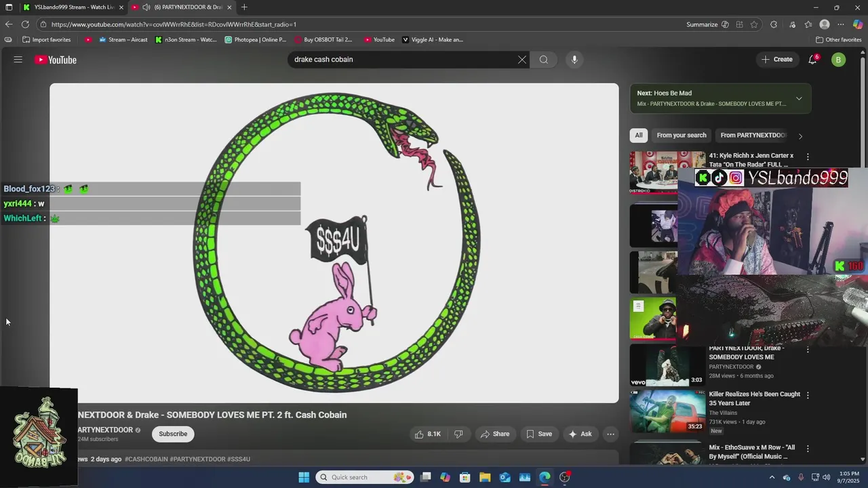Click the #PARTYNEXTDOOR hashtag

(x=197, y=459)
